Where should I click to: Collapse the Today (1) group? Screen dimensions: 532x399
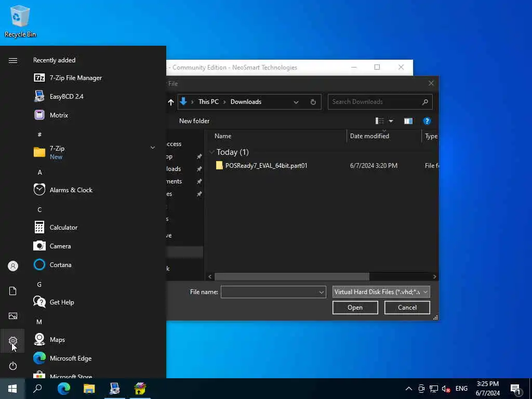(212, 152)
